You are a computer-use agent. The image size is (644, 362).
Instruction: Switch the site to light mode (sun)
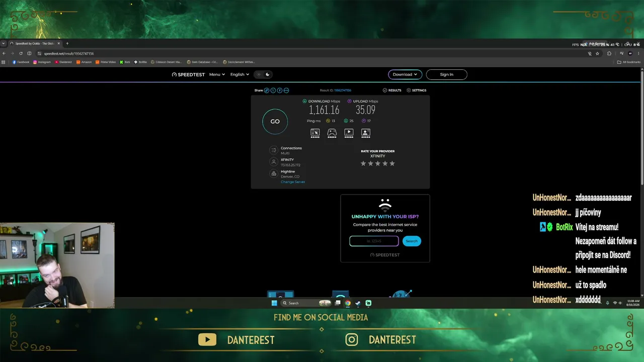(x=259, y=74)
